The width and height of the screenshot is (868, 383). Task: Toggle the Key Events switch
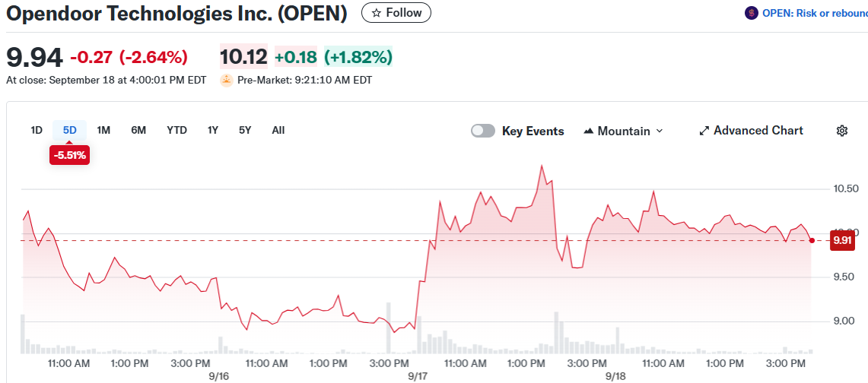pyautogui.click(x=483, y=131)
